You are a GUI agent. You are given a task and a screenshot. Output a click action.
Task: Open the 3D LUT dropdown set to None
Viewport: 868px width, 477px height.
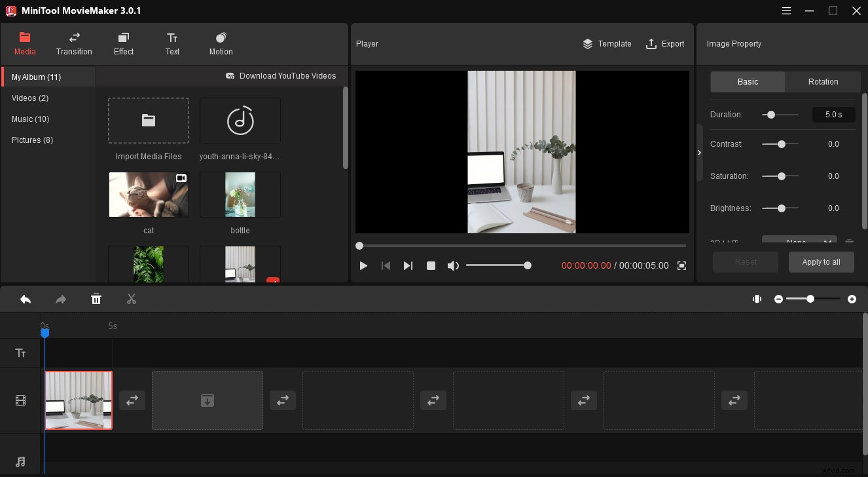coord(799,241)
